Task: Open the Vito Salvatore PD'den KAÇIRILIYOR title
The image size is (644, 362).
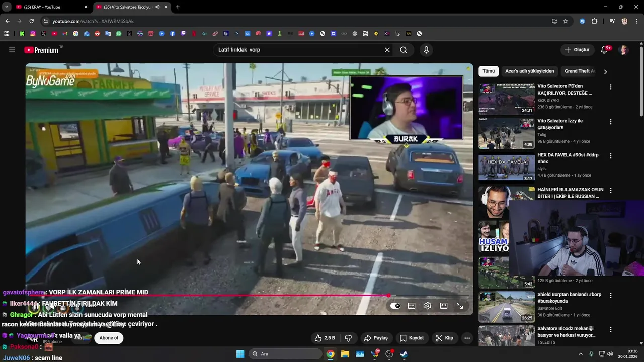Action: [565, 89]
